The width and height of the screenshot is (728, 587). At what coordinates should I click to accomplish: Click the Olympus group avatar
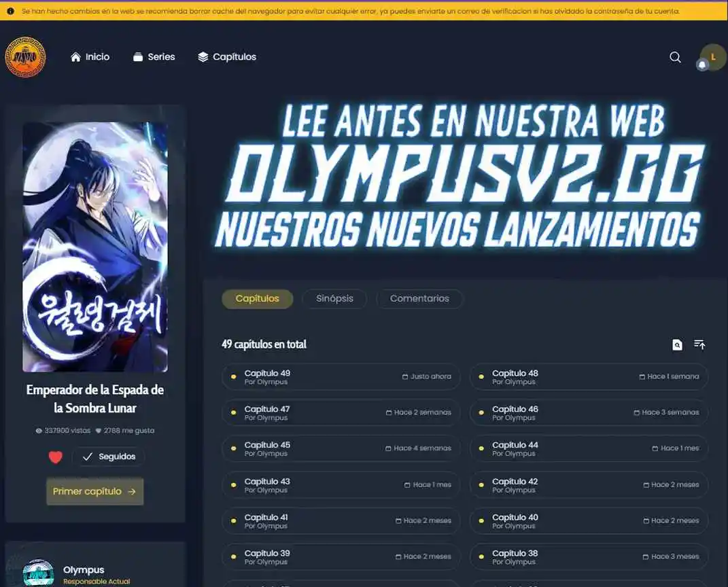click(x=38, y=573)
